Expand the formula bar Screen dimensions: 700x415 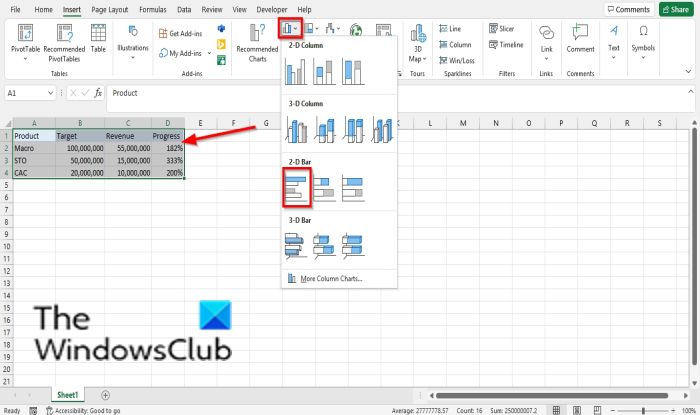(691, 91)
